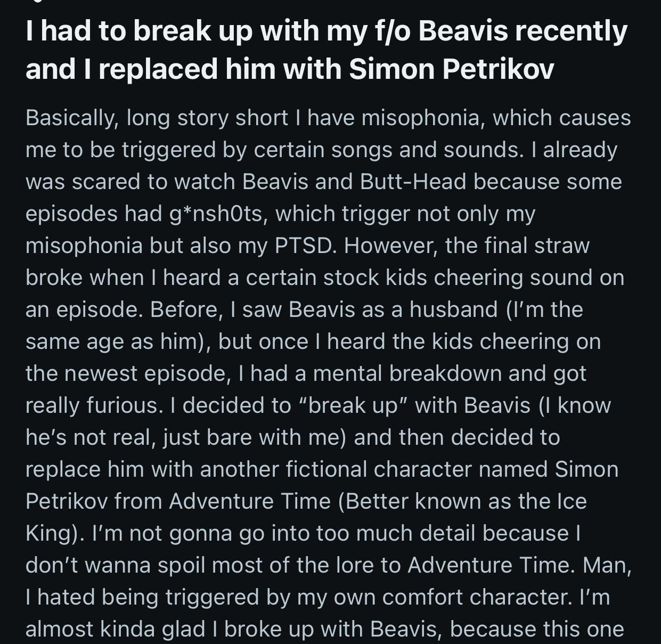Click "Simon Petrikov" in the post title

pos(452,69)
